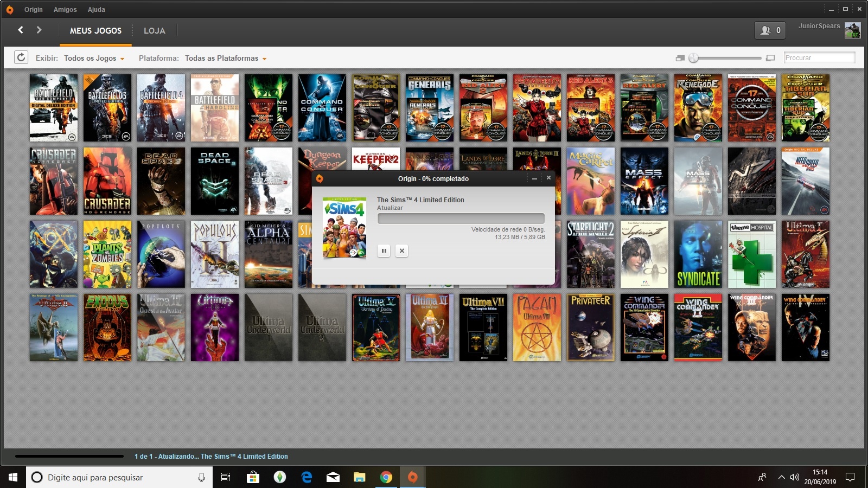Pause The Sims 4 download

pos(384,251)
